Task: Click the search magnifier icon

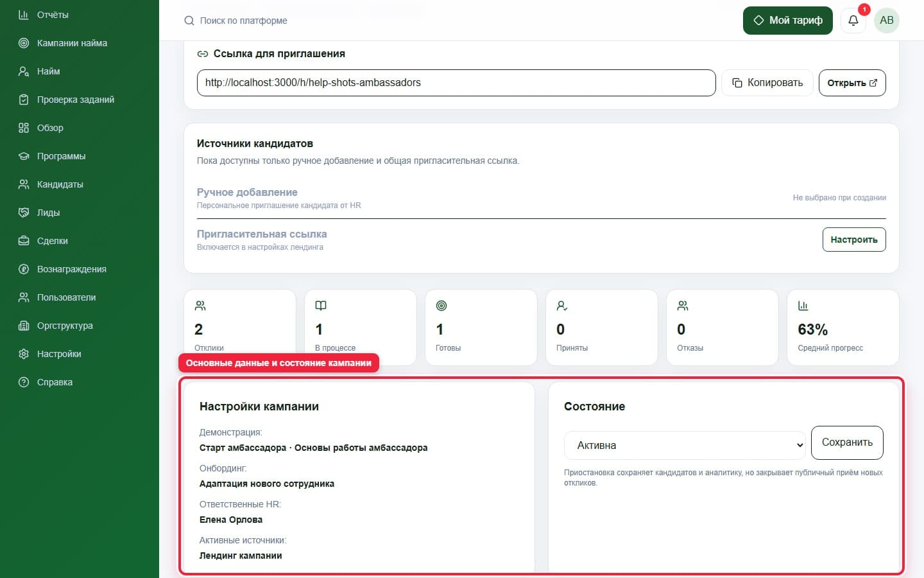Action: pos(189,21)
